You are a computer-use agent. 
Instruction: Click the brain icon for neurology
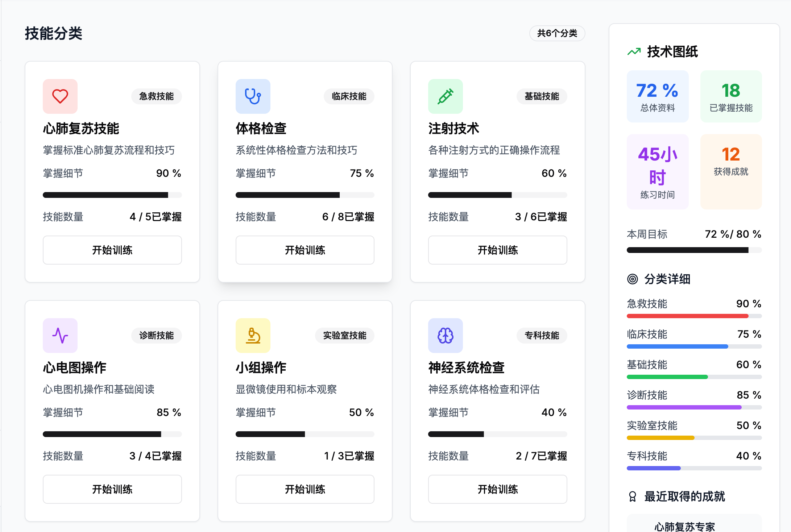(445, 336)
